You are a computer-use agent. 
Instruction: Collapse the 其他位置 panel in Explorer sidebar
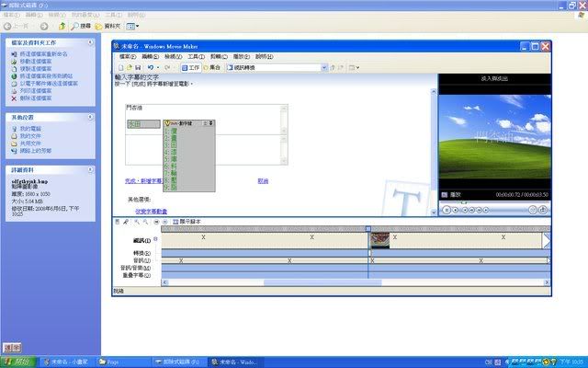[x=92, y=118]
